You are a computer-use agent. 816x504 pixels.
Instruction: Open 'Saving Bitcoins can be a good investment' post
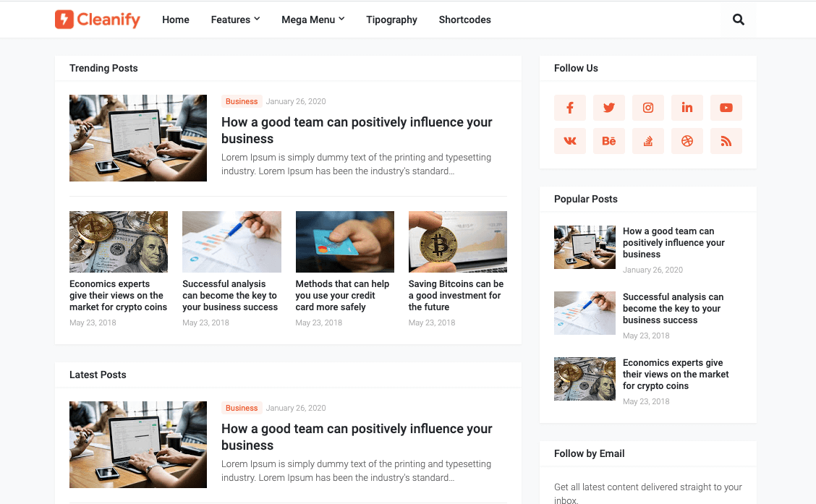click(456, 296)
